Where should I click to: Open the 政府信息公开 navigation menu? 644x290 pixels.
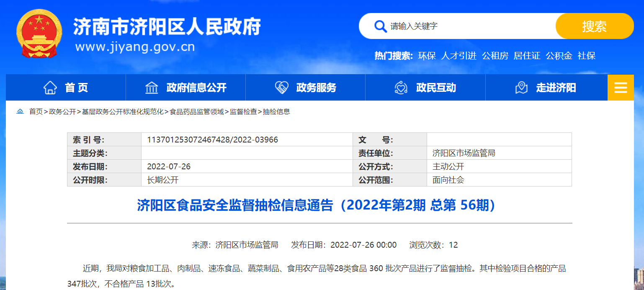pyautogui.click(x=196, y=88)
